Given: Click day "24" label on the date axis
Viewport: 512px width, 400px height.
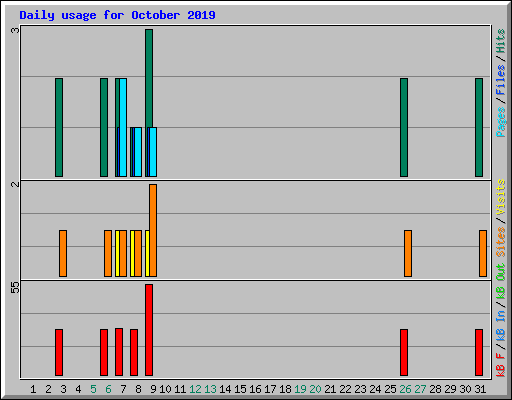Looking at the screenshot, I should pyautogui.click(x=375, y=389).
